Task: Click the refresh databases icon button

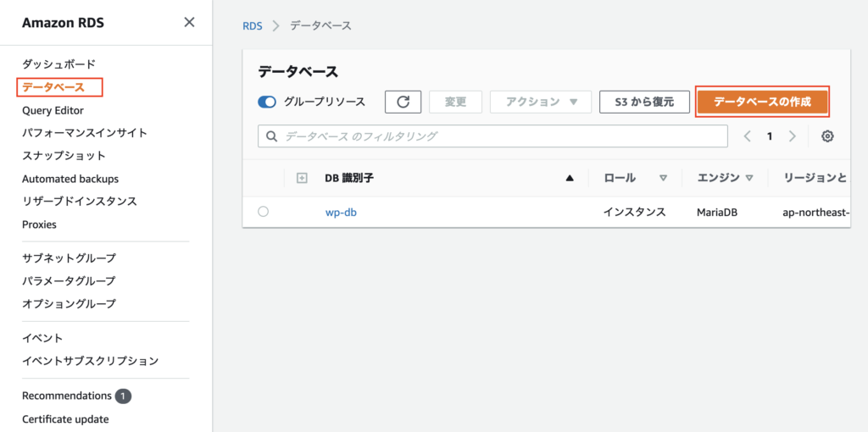Action: pos(403,102)
